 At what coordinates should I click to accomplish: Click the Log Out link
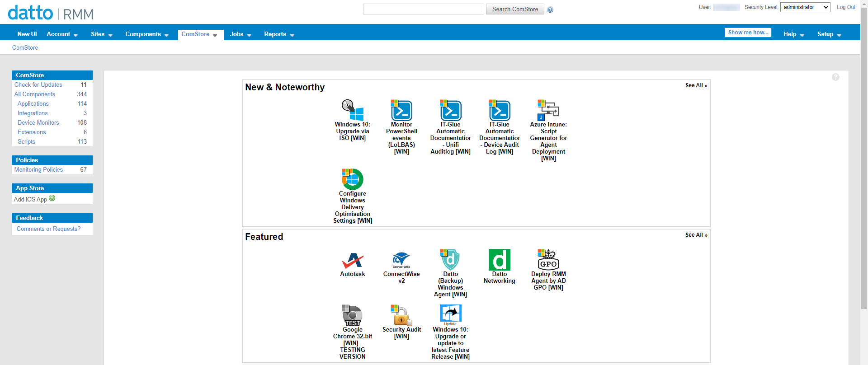[x=846, y=7]
